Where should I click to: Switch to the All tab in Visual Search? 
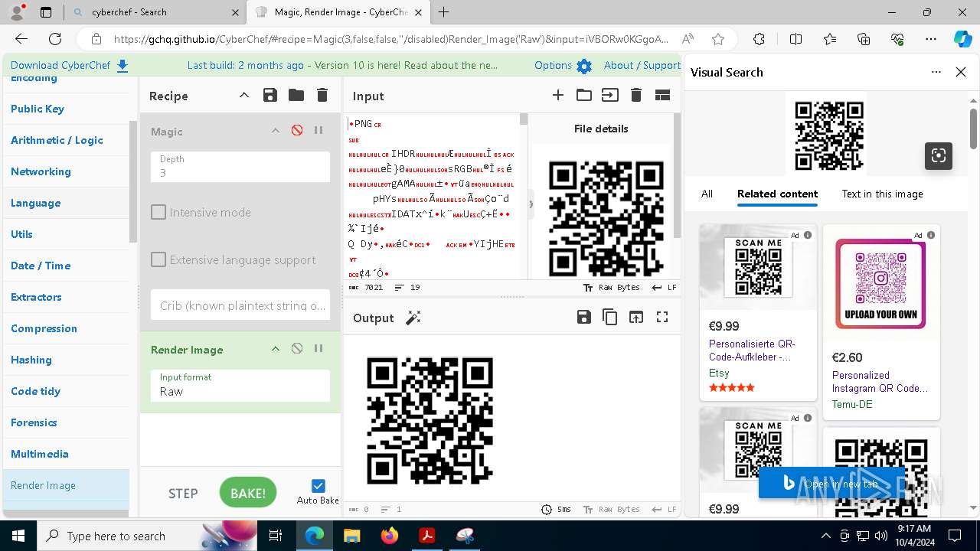[707, 194]
